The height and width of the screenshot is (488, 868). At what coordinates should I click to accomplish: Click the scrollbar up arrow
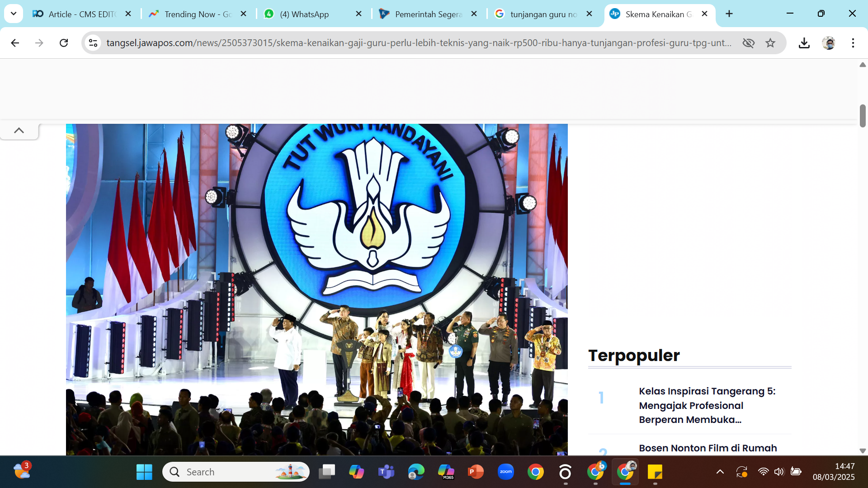pos(863,65)
